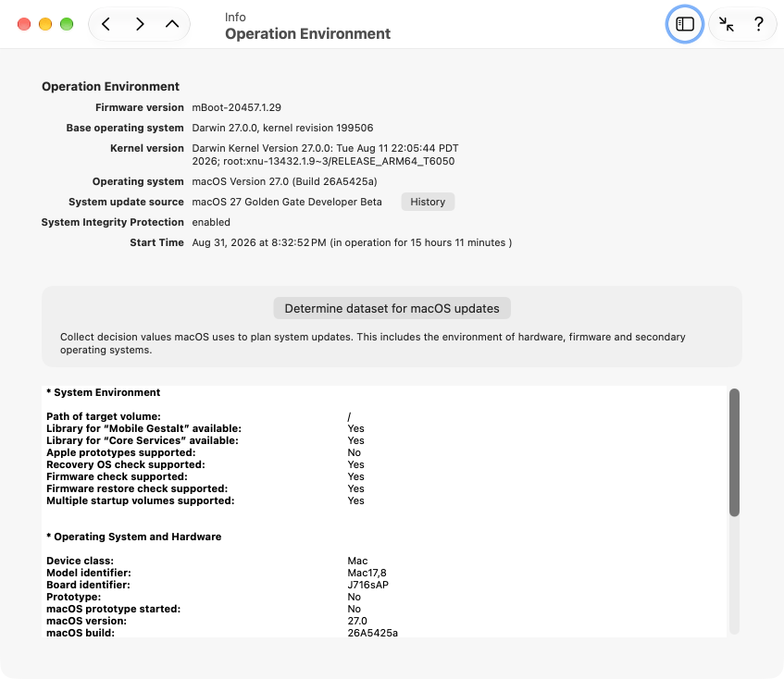Viewport: 784px width, 679px height.
Task: Click macOS 27 Golden Gate Developer Beta text
Action: click(x=287, y=202)
